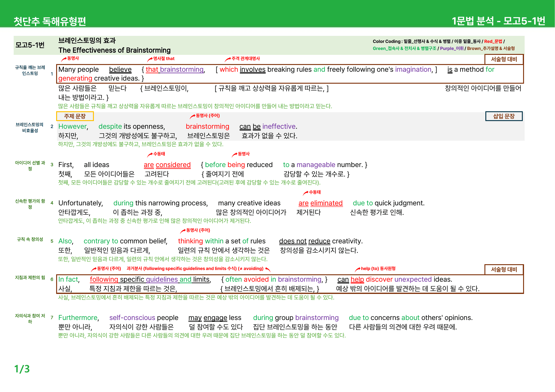The width and height of the screenshot is (555, 392).
Task: Click the margin note '아이디어 선별 과정'
Action: pos(30,166)
